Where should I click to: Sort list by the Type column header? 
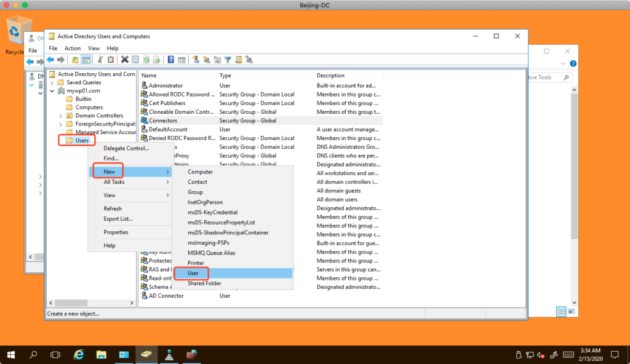click(225, 76)
